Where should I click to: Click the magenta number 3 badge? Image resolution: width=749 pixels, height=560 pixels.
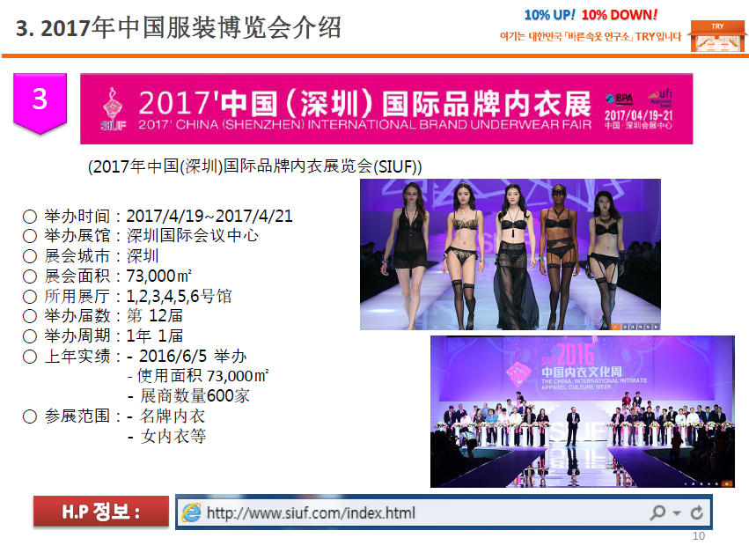pos(40,102)
